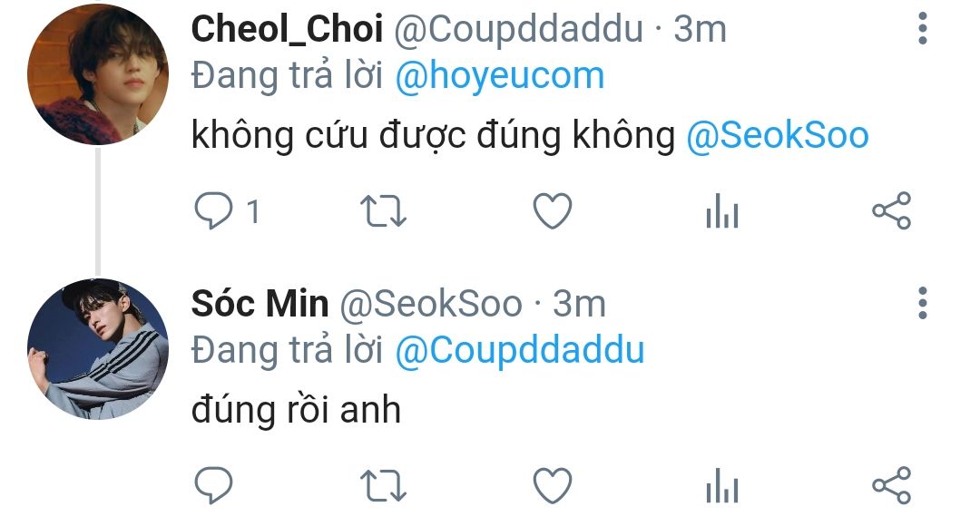Open Sóc Min's profile picture
The image size is (980, 526).
tap(97, 348)
